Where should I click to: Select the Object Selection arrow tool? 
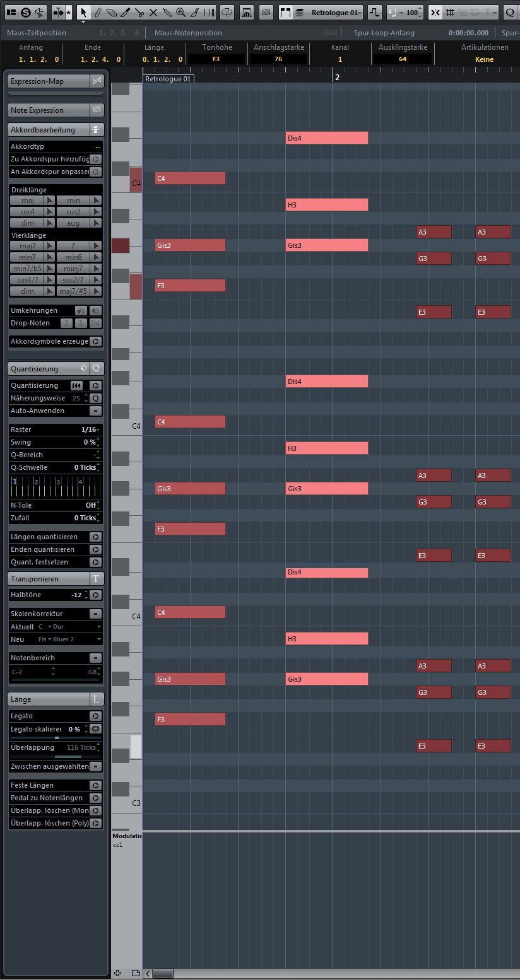pos(83,12)
